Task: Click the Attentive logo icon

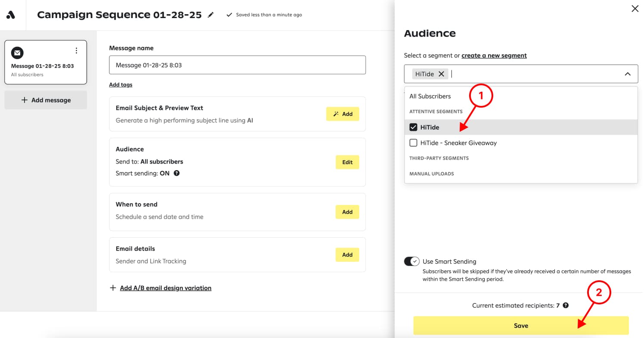Action: point(11,15)
